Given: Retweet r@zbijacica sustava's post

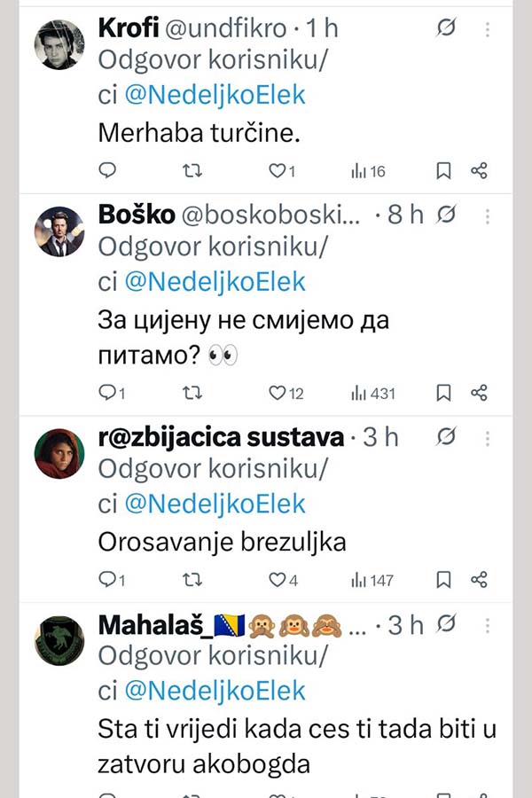Looking at the screenshot, I should click(192, 580).
